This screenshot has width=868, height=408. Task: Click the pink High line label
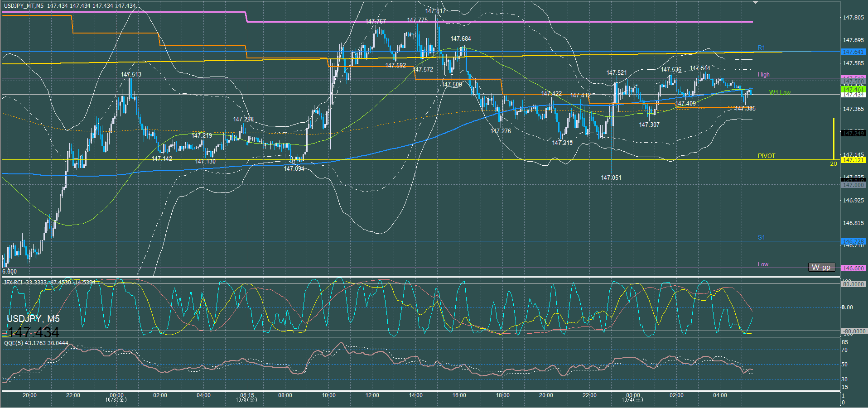(763, 75)
